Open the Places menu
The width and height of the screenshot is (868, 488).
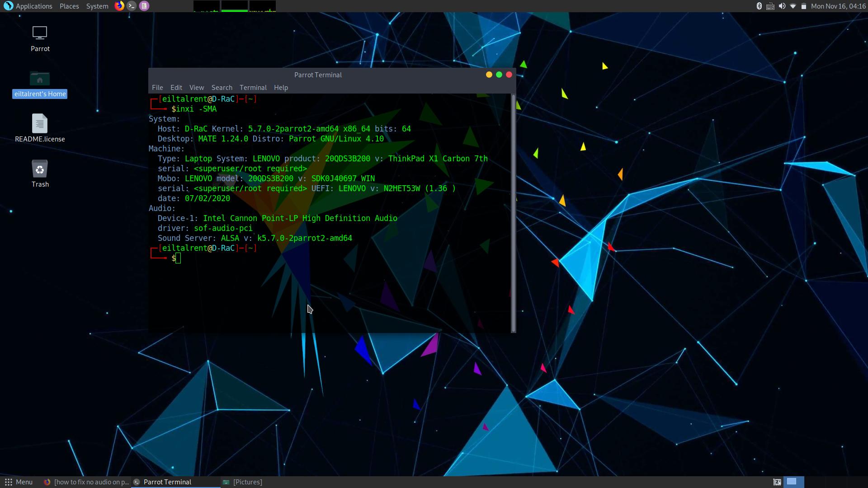(x=69, y=6)
